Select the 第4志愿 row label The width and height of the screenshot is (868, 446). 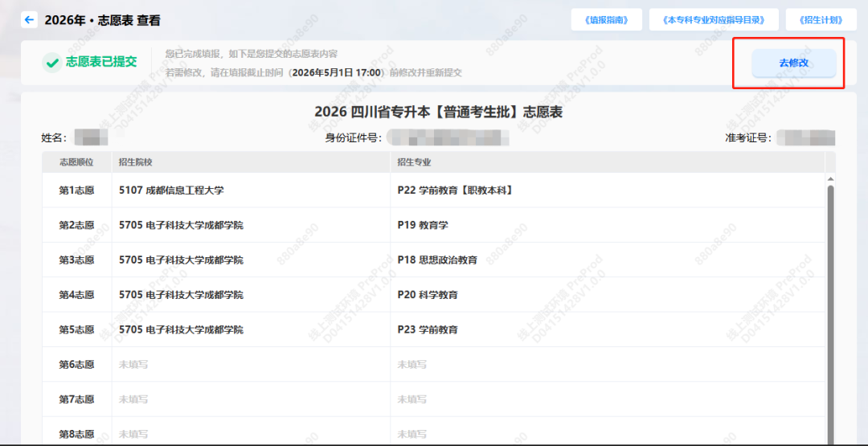[x=76, y=295]
